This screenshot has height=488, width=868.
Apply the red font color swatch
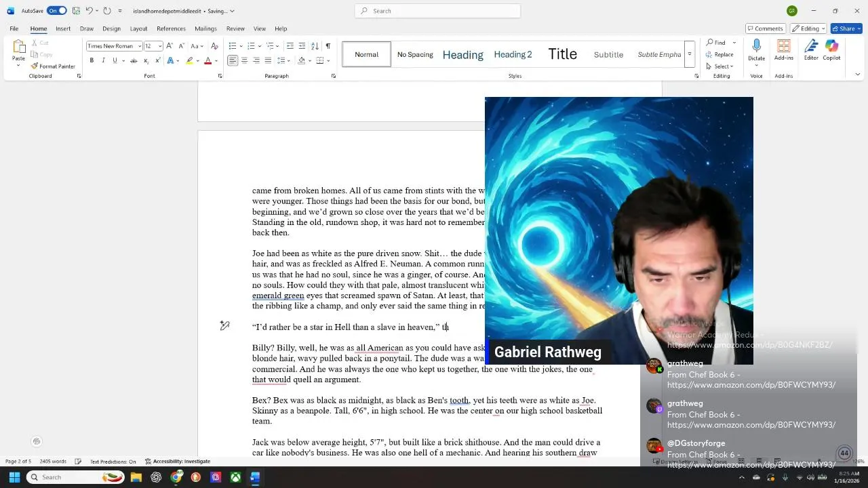(x=208, y=60)
